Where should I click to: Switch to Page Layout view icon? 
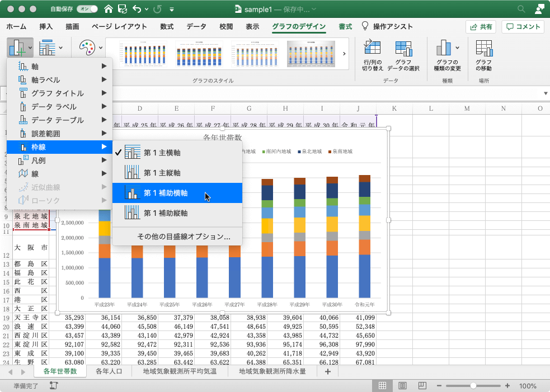402,386
